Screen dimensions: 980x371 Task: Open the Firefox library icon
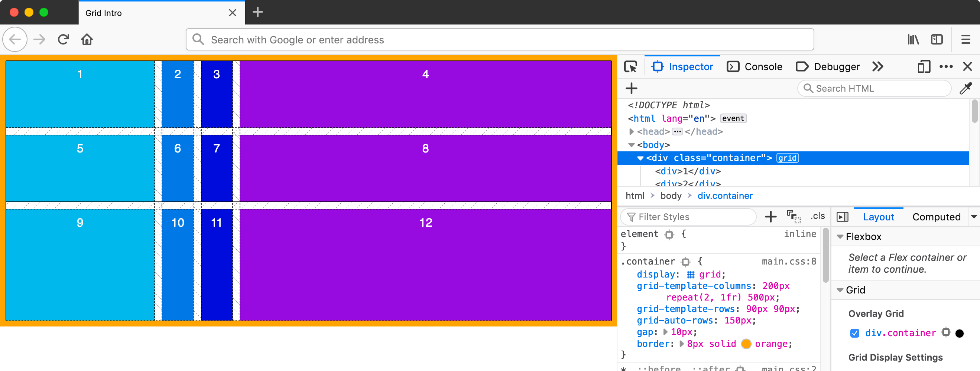click(913, 40)
